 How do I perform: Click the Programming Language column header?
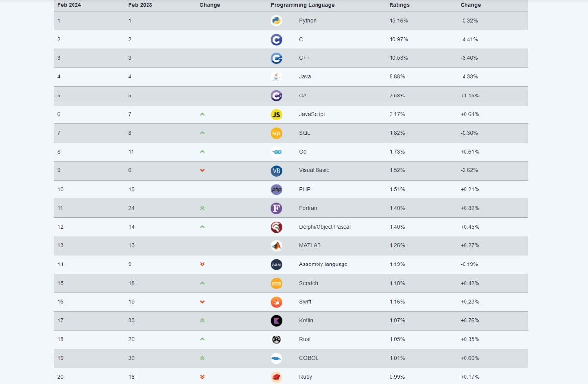click(x=302, y=5)
